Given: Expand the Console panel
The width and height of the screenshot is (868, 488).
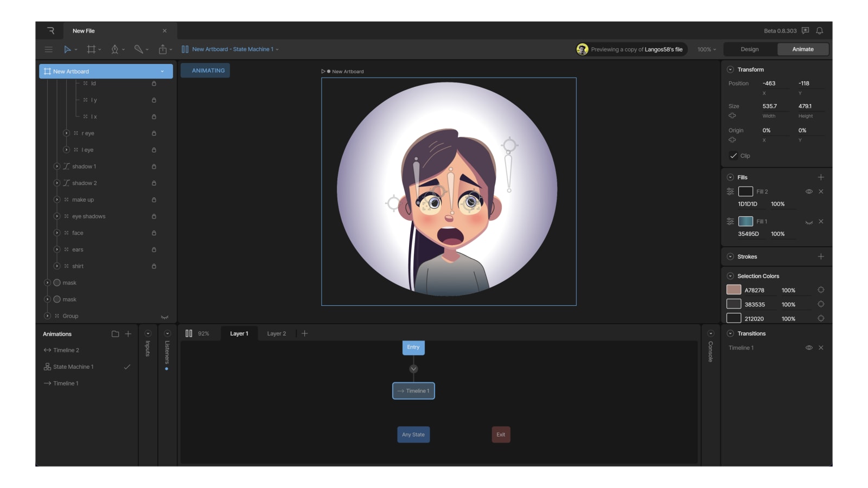Looking at the screenshot, I should [711, 333].
